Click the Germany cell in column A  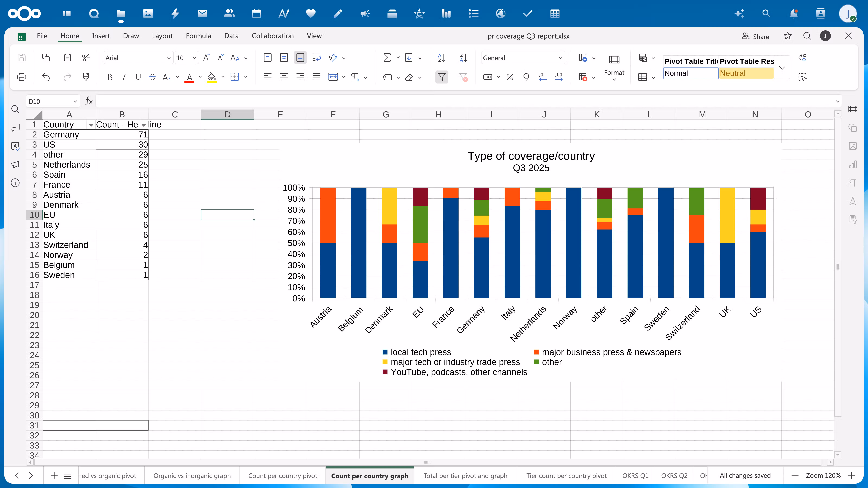[69, 135]
